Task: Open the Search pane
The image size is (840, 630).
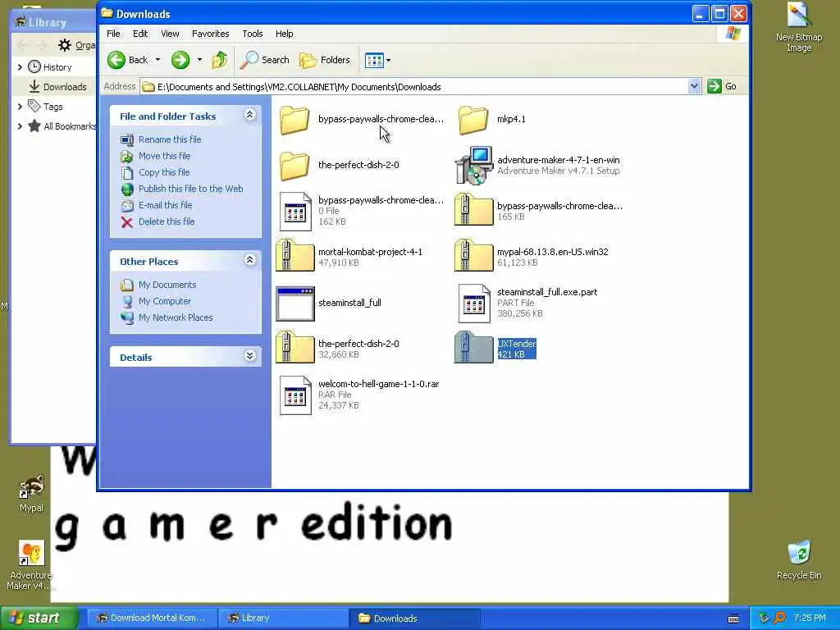Action: (265, 60)
